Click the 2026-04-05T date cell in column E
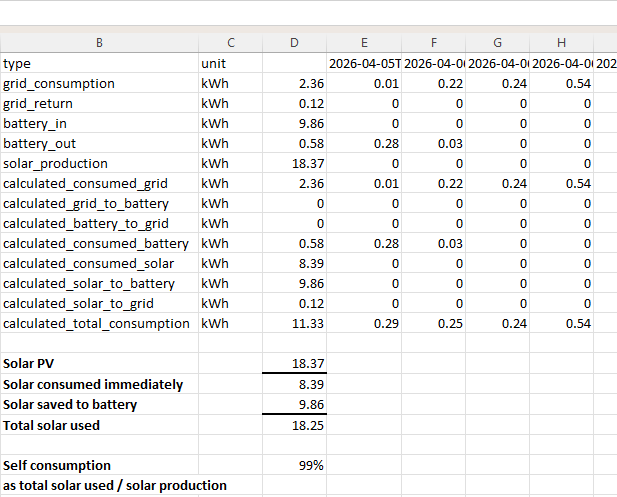 click(x=364, y=63)
